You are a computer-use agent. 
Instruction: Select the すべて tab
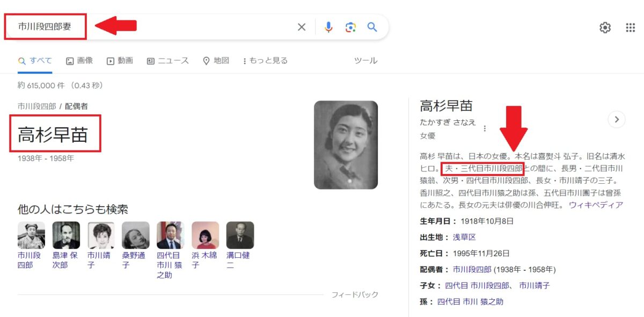tap(35, 61)
